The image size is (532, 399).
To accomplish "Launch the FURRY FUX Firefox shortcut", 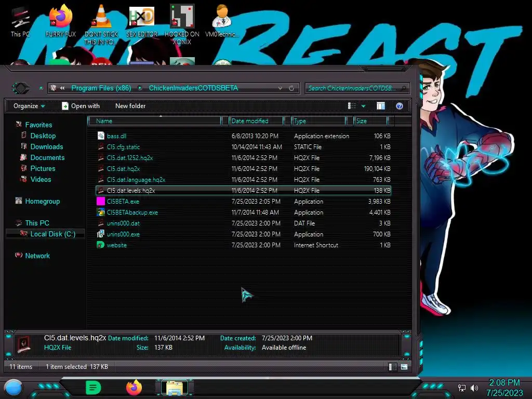I will pos(60,21).
